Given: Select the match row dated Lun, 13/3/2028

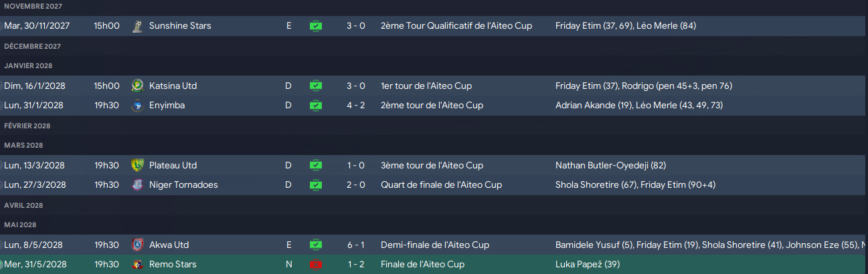Looking at the screenshot, I should pyautogui.click(x=434, y=165).
